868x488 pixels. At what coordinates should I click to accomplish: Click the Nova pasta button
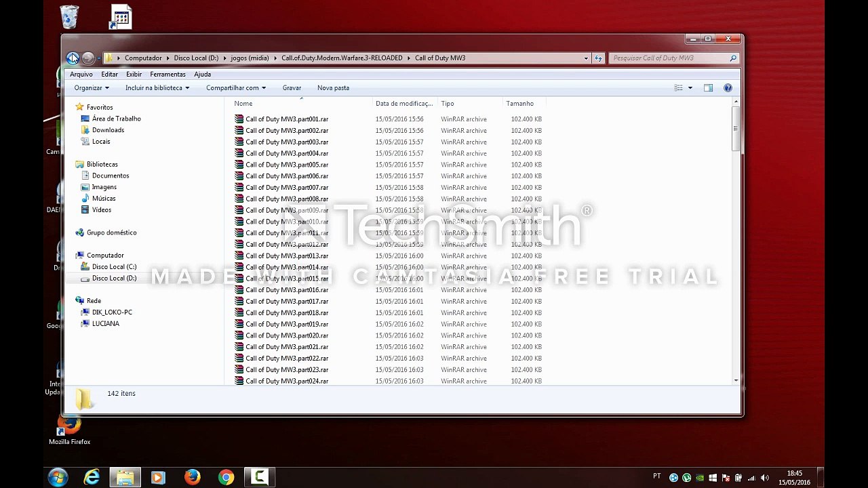pyautogui.click(x=333, y=88)
